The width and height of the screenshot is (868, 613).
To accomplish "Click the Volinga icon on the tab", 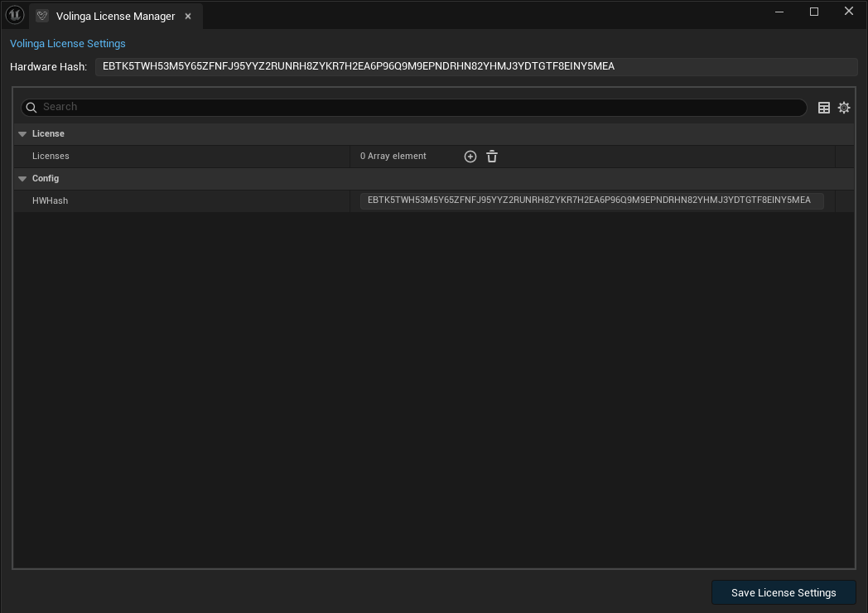I will tap(42, 17).
